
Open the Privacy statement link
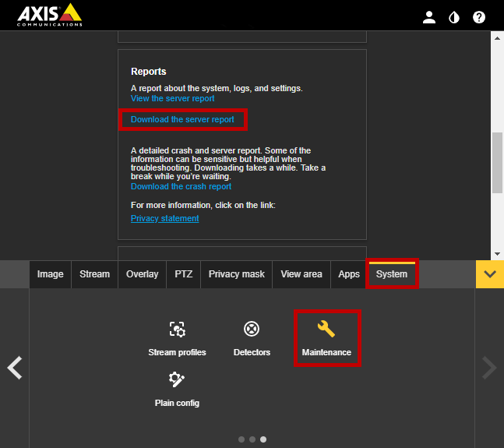tap(164, 219)
